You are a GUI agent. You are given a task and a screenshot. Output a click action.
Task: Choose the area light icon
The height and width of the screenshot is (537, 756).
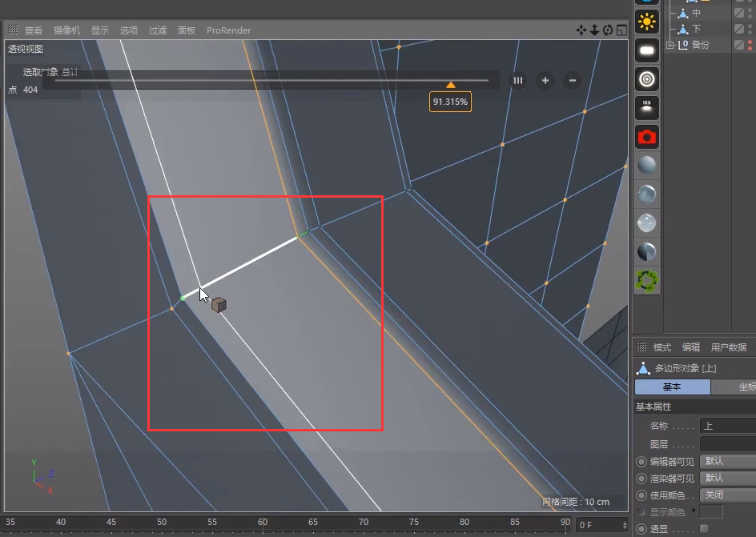click(x=646, y=50)
